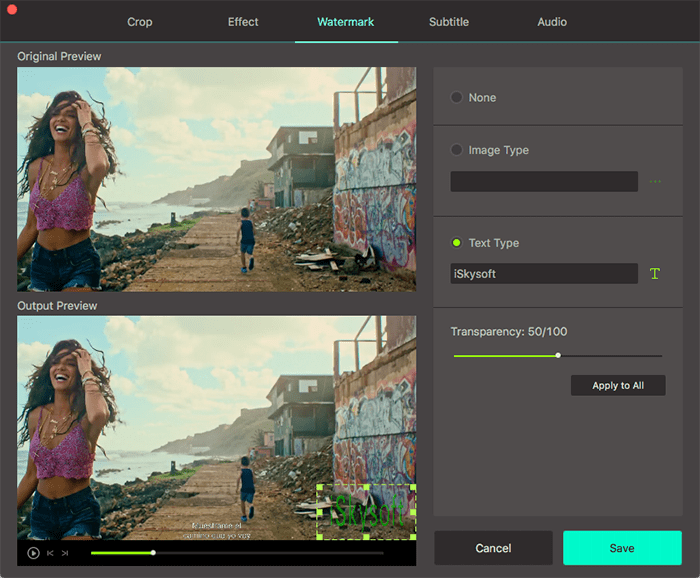Select the None watermark option

tap(457, 98)
